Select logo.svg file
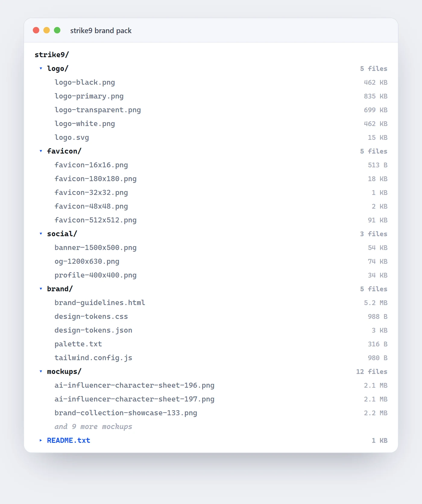 point(211,137)
